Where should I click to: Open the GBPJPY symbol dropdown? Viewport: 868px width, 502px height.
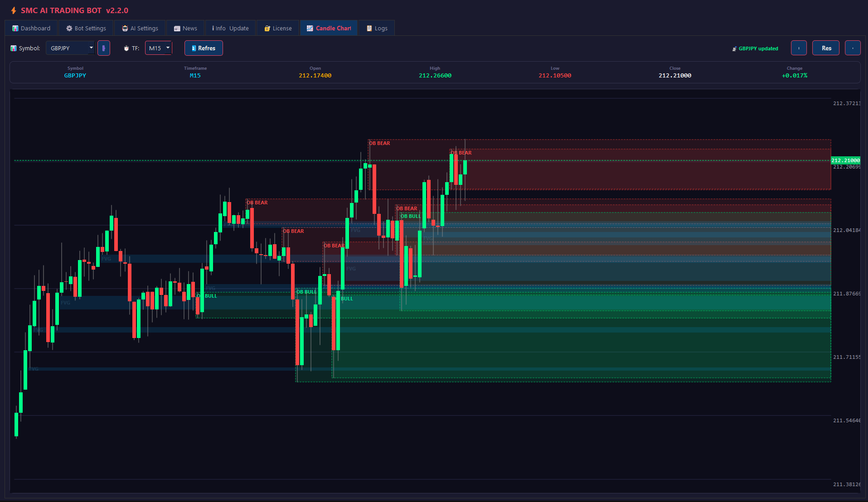[70, 48]
